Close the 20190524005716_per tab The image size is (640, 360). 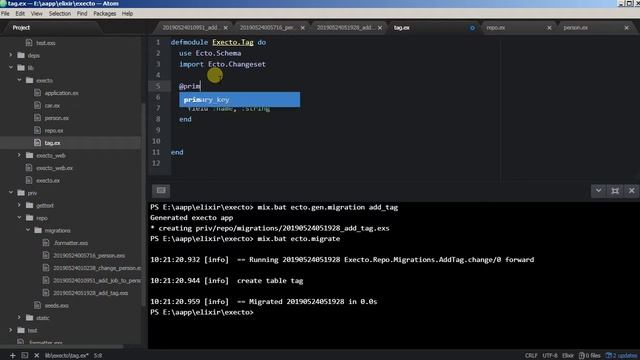coord(302,28)
